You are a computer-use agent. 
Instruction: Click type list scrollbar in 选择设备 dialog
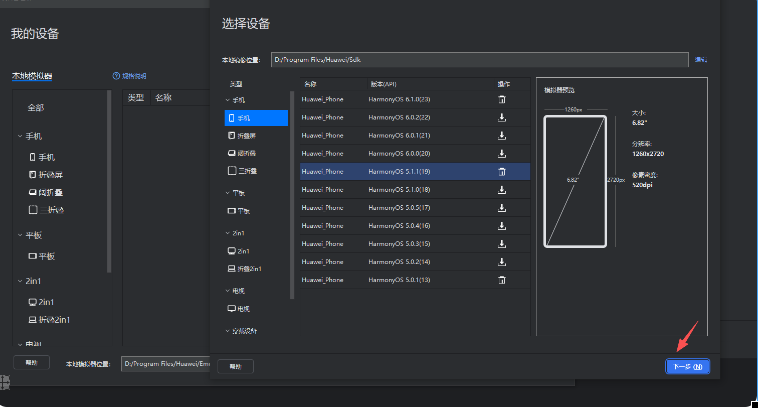[292, 195]
